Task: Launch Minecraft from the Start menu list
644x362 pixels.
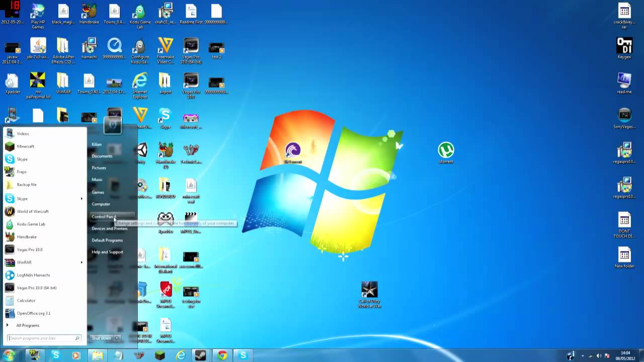Action: pyautogui.click(x=45, y=146)
